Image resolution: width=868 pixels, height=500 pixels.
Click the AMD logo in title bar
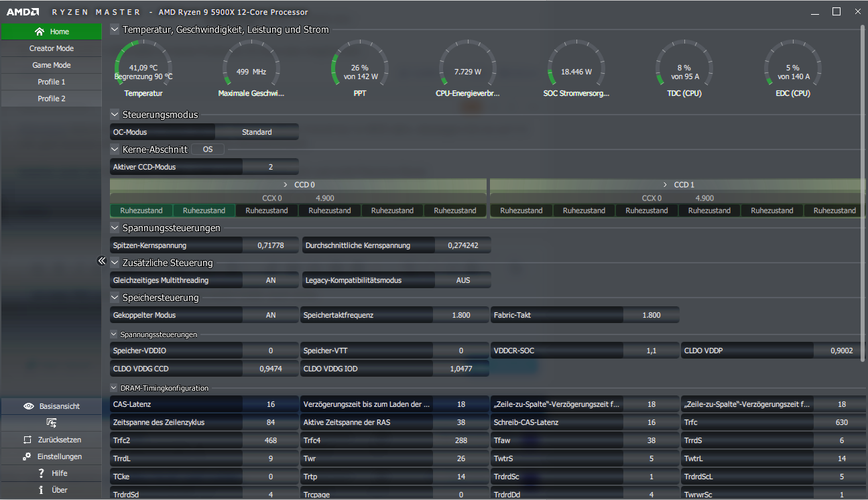[23, 12]
